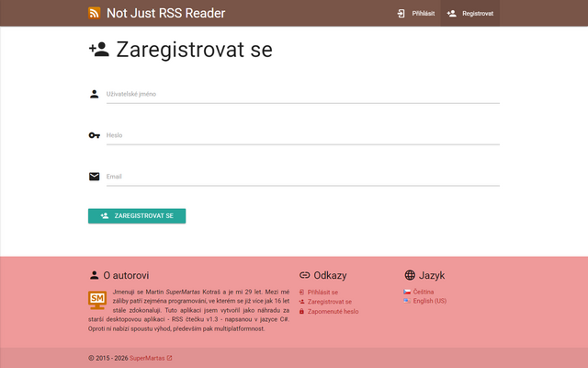Click the US flag icon
588x368 pixels.
pos(407,301)
